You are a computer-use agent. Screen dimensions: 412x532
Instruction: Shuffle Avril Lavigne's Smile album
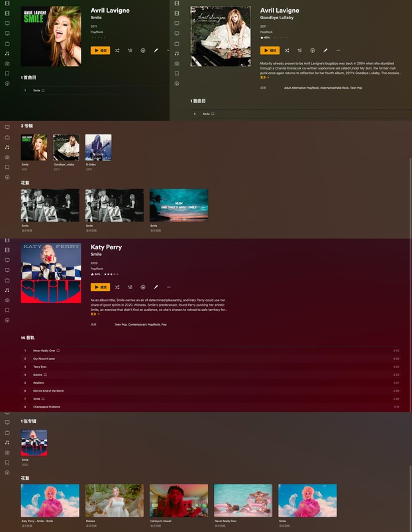[x=117, y=50]
